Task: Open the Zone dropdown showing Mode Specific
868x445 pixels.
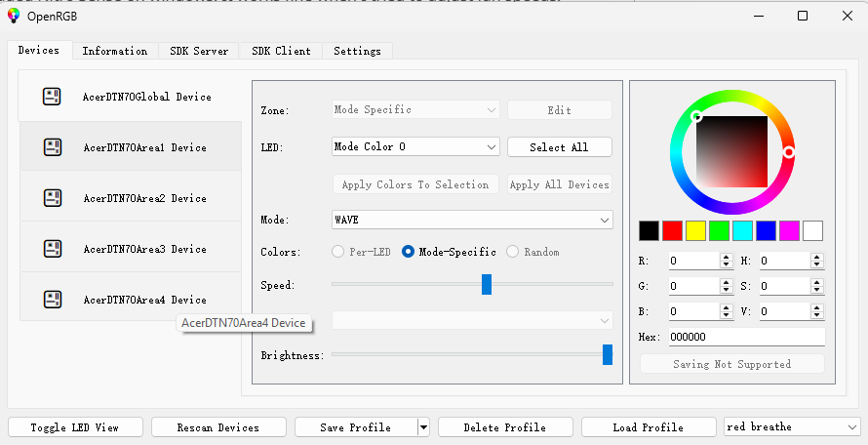Action: (415, 109)
